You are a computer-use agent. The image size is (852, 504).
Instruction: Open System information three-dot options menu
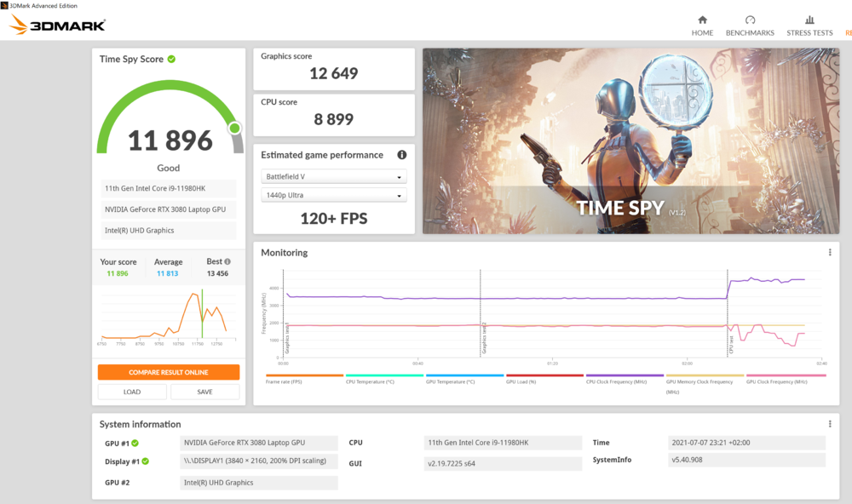(x=830, y=424)
